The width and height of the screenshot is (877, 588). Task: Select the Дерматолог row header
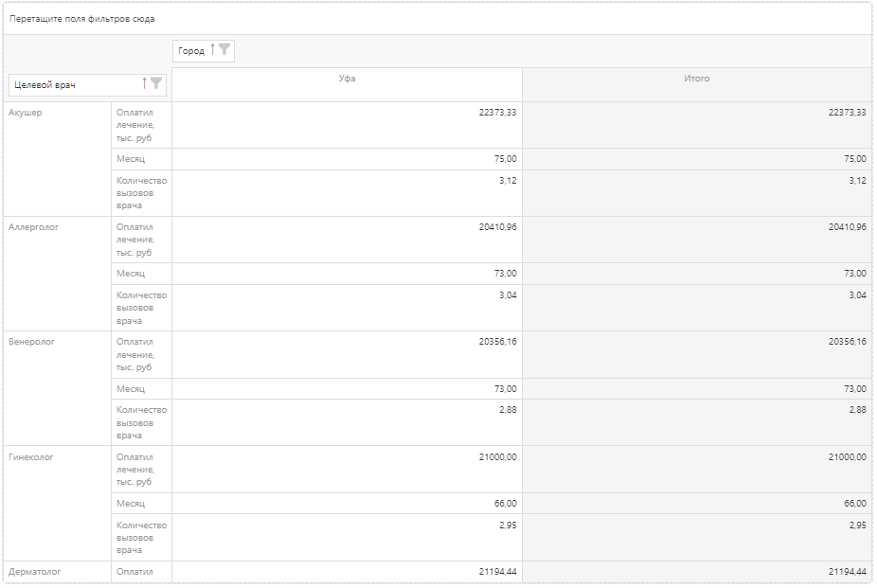[x=34, y=572]
